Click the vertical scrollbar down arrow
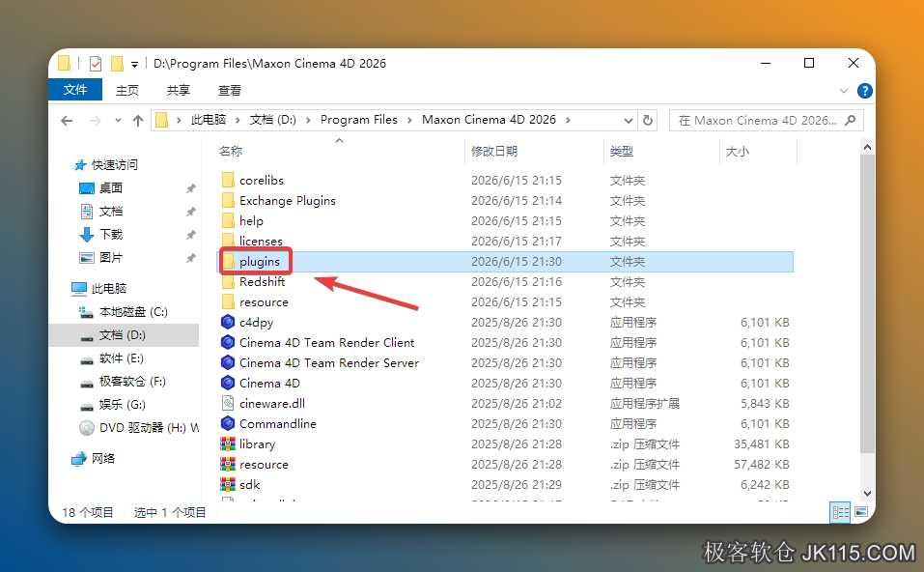Screen dimensions: 924x572 (x=867, y=493)
